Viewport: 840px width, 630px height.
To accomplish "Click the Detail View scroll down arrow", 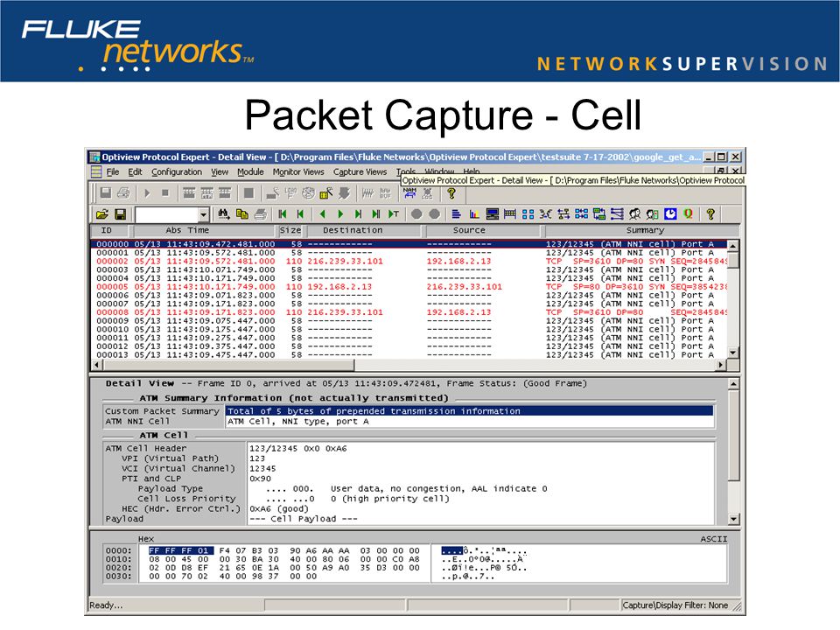I will (733, 519).
